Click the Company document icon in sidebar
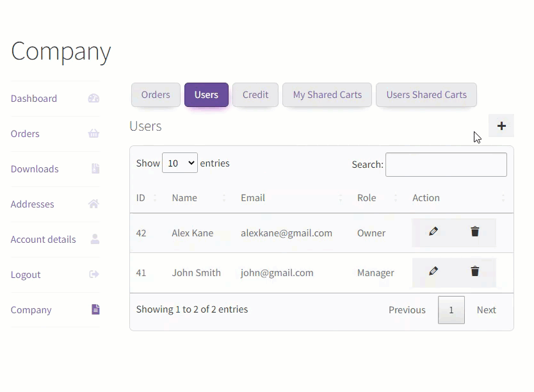 click(x=95, y=309)
